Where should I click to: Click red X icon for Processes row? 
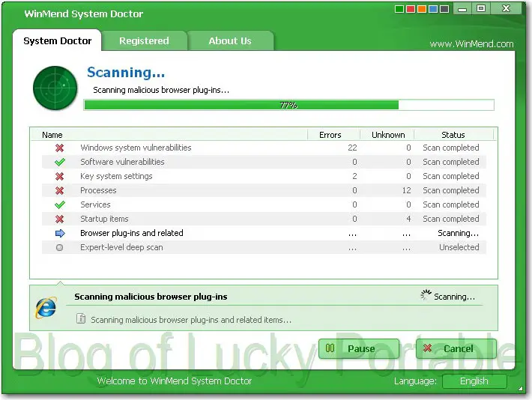(60, 191)
